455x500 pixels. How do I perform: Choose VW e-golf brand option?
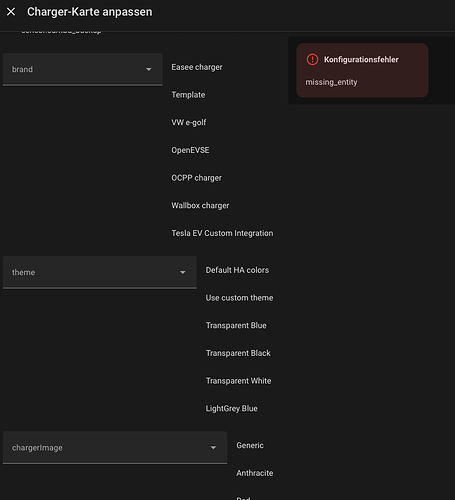point(189,123)
